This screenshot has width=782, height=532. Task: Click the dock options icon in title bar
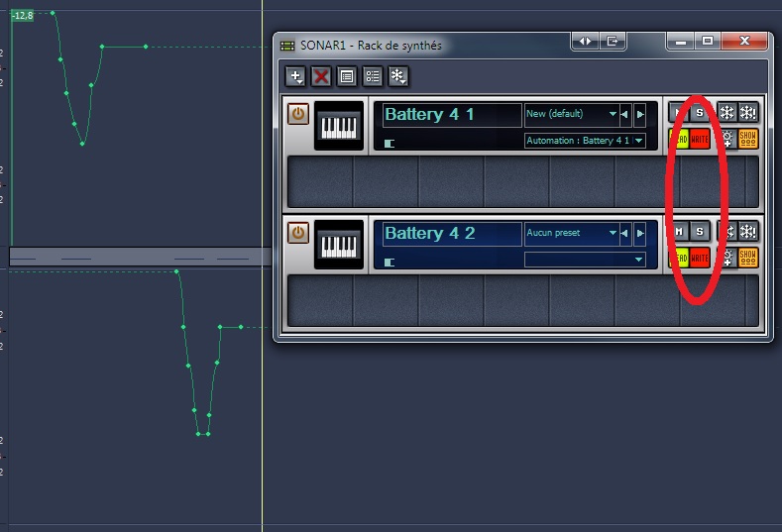[x=612, y=41]
